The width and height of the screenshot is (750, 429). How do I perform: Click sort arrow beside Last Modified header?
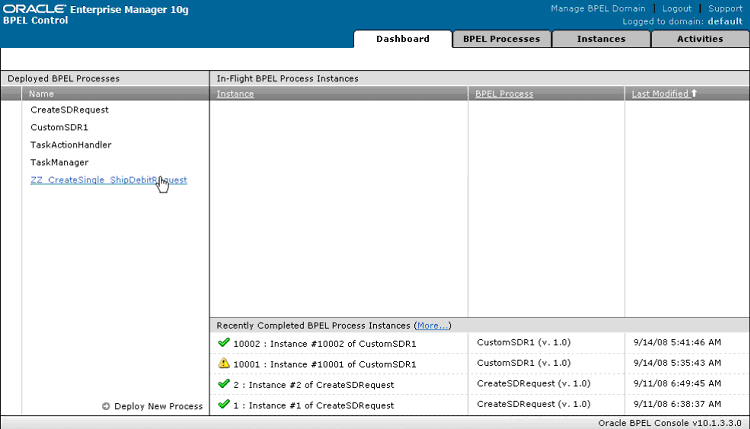(x=694, y=93)
